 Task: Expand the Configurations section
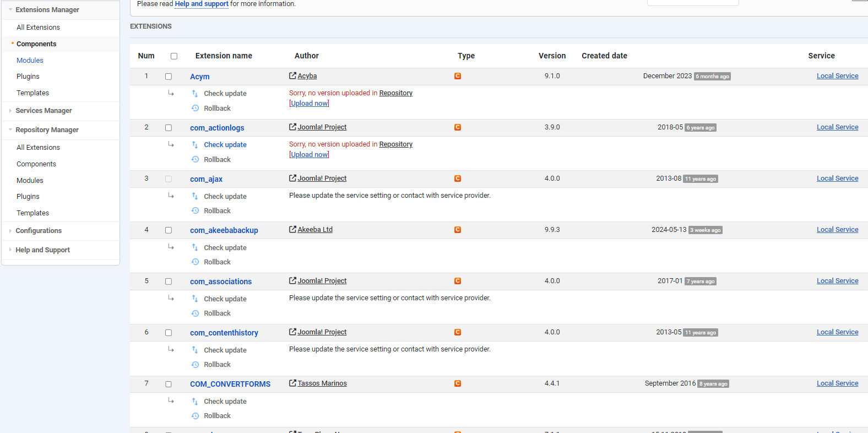click(10, 231)
